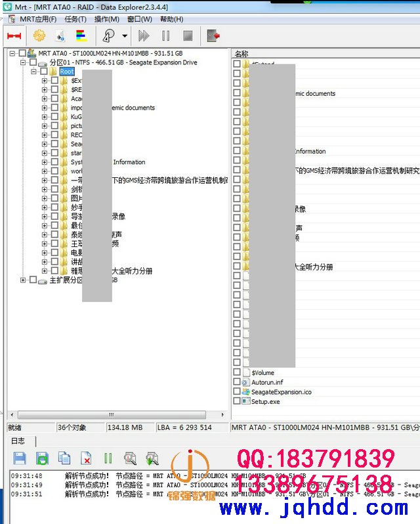Screen dimensions: 420x524
Task: Select the Root folder in tree
Action: (x=67, y=71)
